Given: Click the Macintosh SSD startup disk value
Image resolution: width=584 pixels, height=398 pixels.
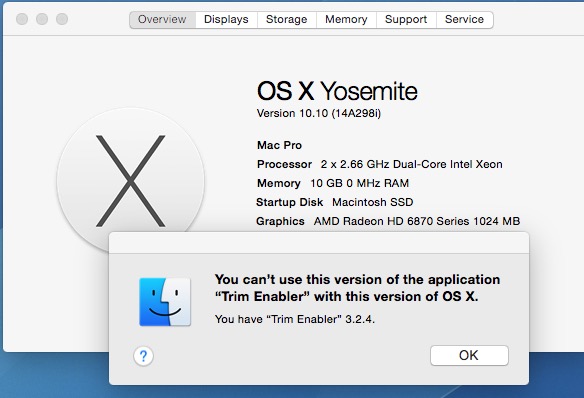Looking at the screenshot, I should click(x=372, y=202).
